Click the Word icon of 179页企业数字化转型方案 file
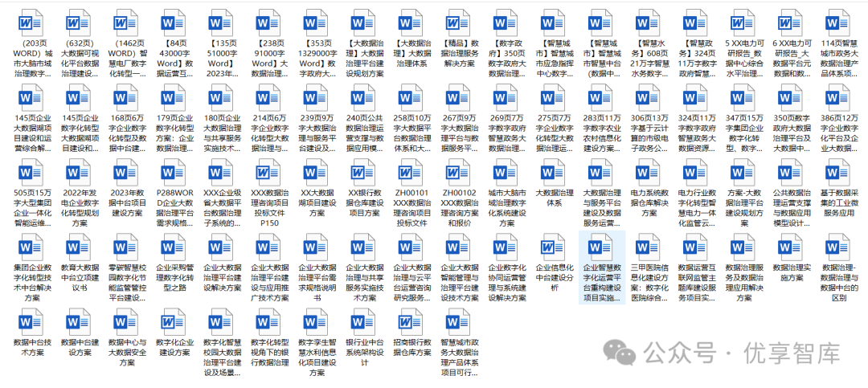This screenshot has height=388, width=868. tap(174, 98)
